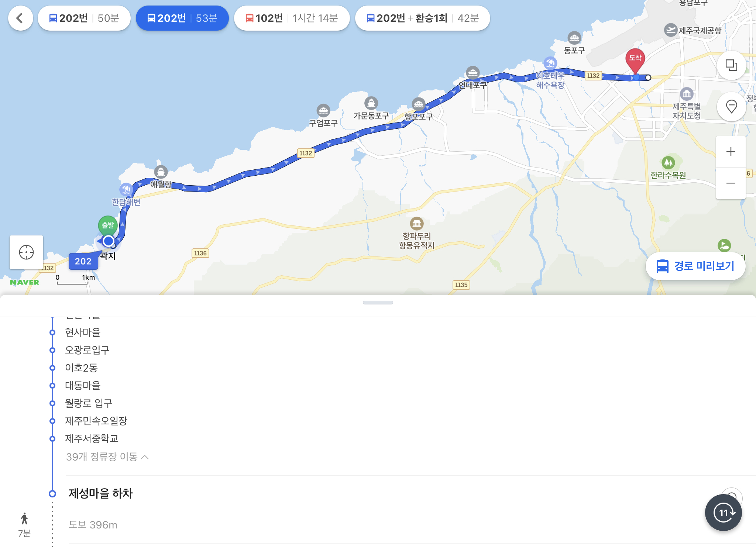Choose the 202번 + 환승1회 42분 route
Screen dimensions: 756x548
(422, 18)
